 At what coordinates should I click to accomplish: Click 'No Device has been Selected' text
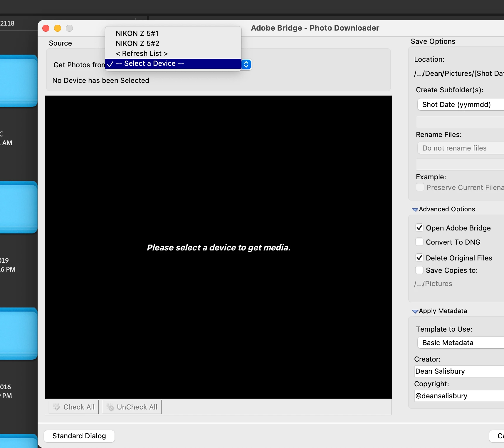(x=101, y=80)
